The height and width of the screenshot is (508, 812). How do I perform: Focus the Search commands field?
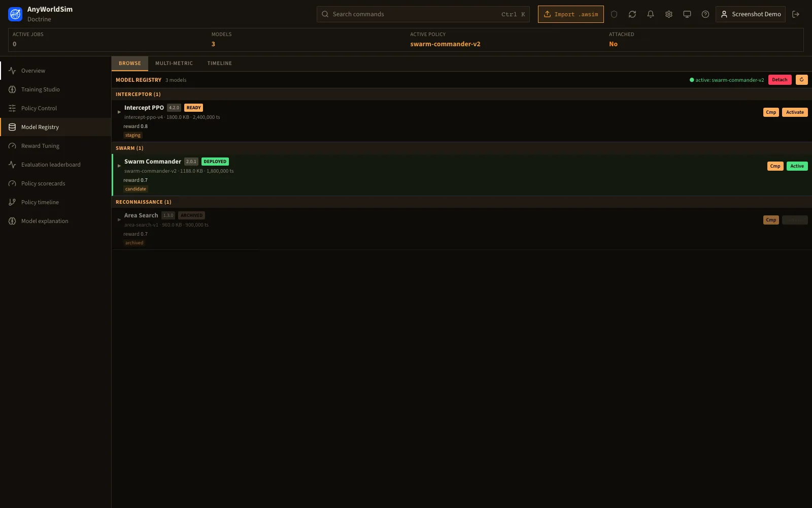pos(423,14)
